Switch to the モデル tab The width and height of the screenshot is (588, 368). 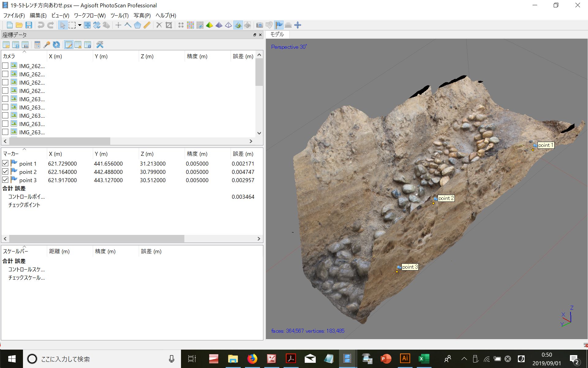point(277,34)
